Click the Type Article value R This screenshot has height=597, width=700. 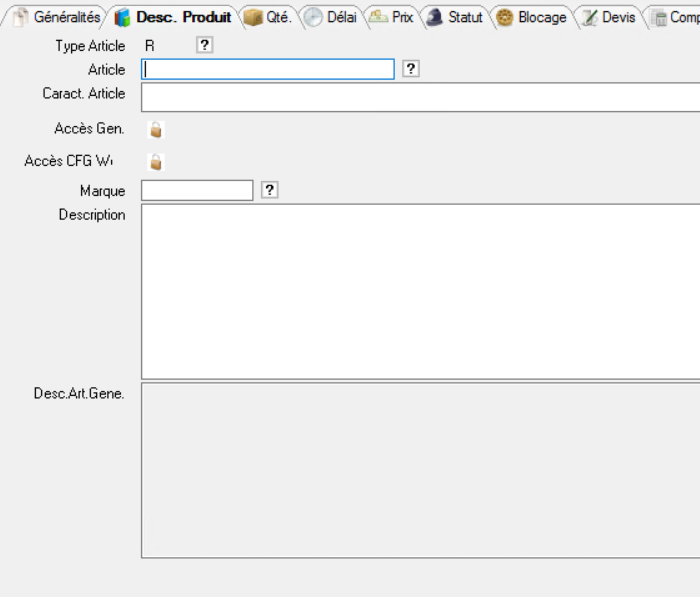(150, 46)
